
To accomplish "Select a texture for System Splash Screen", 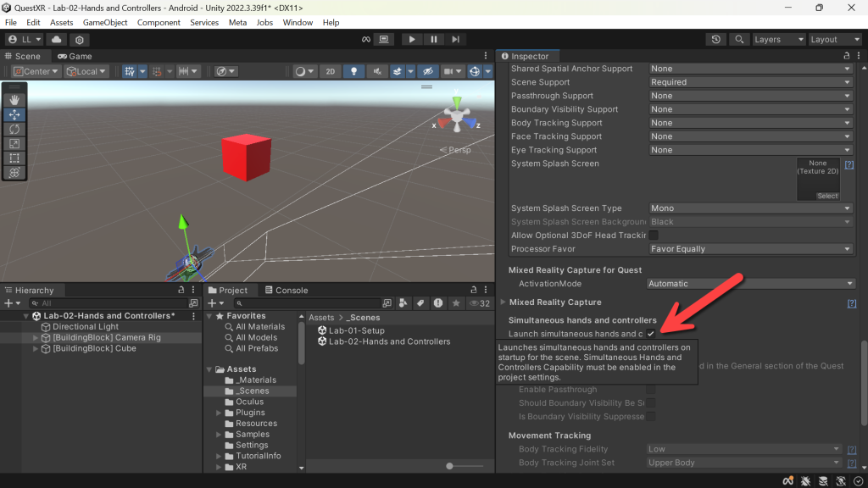I will tap(827, 196).
